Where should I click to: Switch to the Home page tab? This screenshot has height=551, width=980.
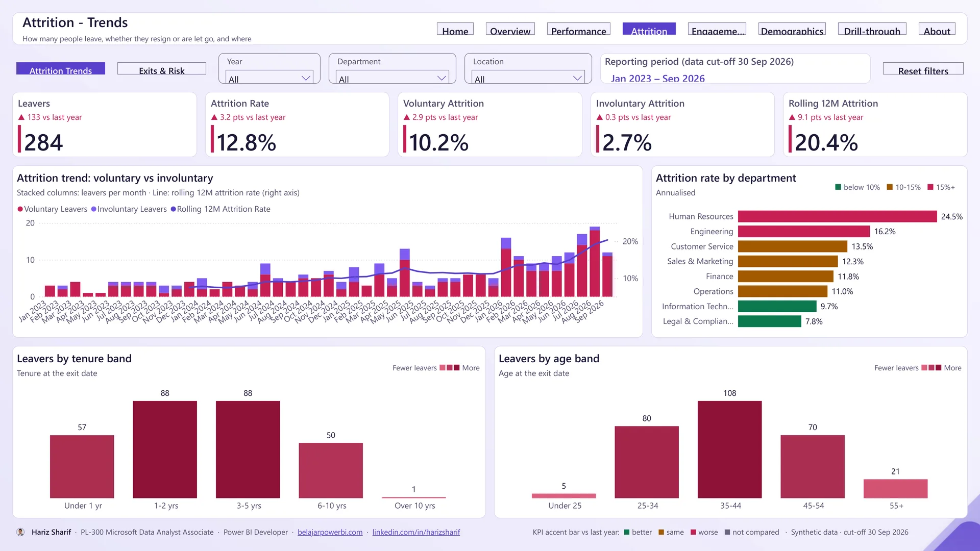(x=455, y=29)
